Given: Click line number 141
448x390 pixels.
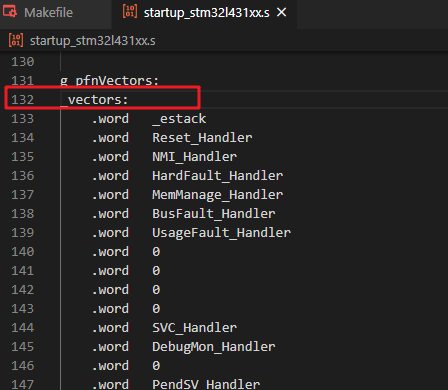Looking at the screenshot, I should pos(23,271).
